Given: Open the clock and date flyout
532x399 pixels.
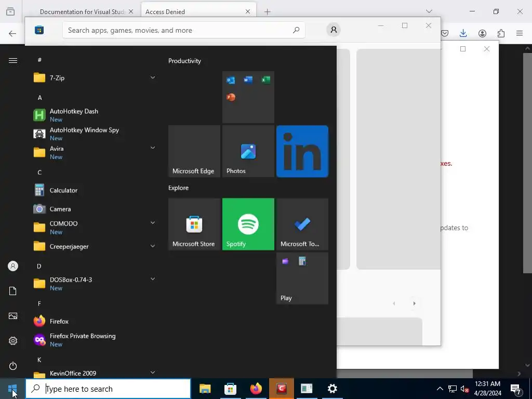Looking at the screenshot, I should click(487, 389).
